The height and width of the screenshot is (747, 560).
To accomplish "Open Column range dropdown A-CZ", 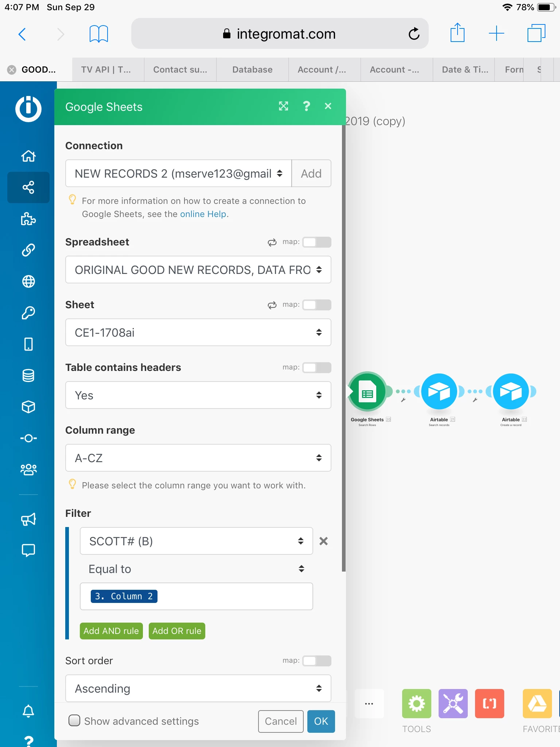I will 198,458.
